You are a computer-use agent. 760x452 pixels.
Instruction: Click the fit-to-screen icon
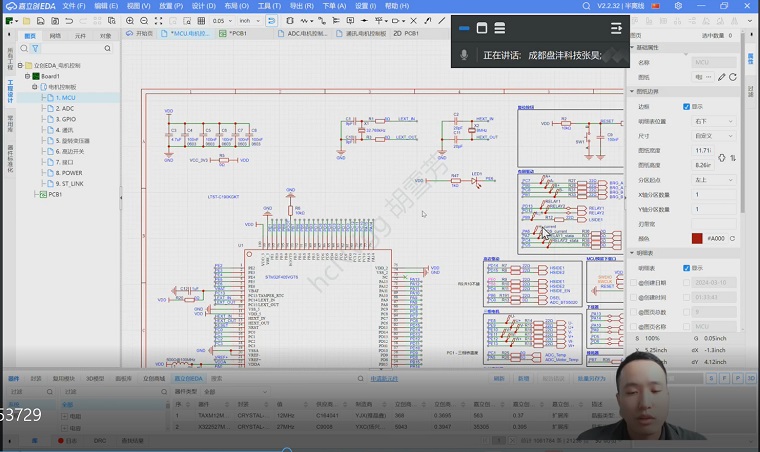[x=158, y=21]
